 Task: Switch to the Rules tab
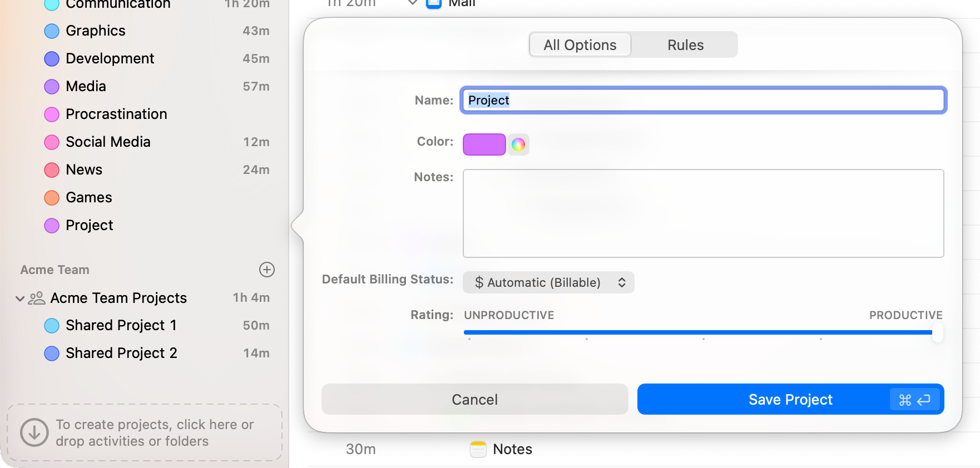coord(685,44)
